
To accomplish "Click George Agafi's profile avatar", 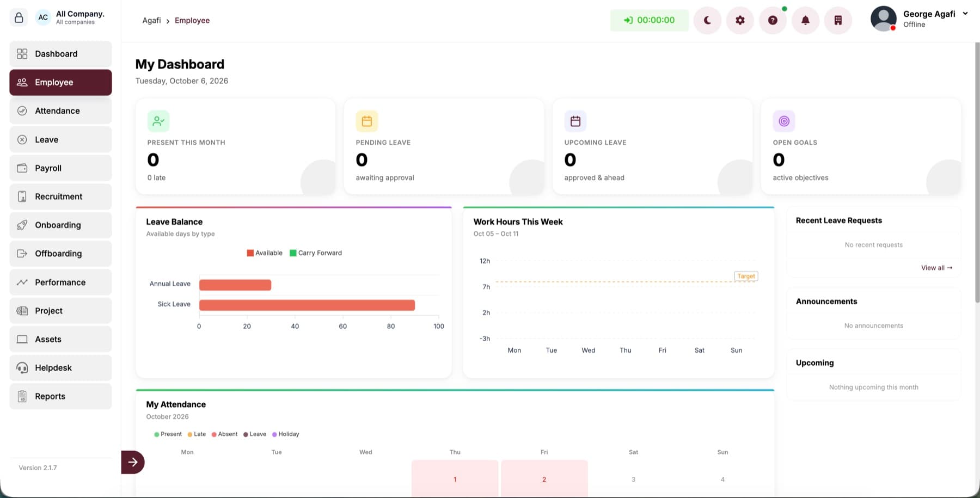I will [884, 19].
